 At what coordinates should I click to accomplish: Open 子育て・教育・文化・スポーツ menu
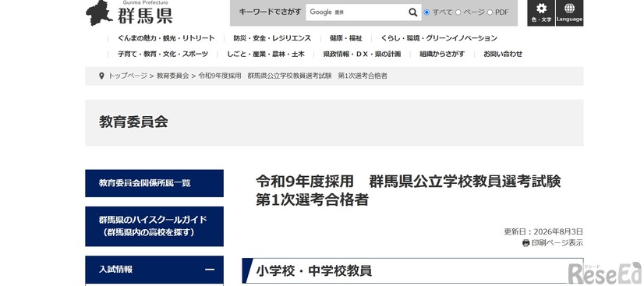[163, 54]
